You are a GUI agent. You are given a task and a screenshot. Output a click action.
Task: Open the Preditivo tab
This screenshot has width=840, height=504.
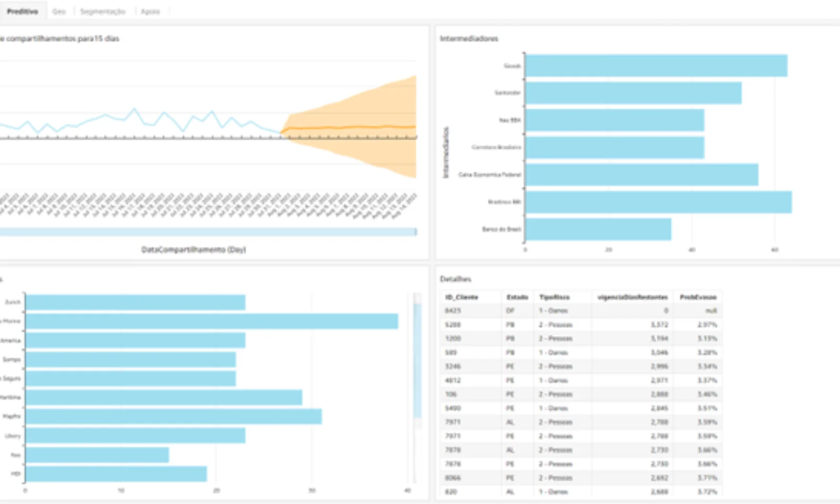click(x=23, y=11)
